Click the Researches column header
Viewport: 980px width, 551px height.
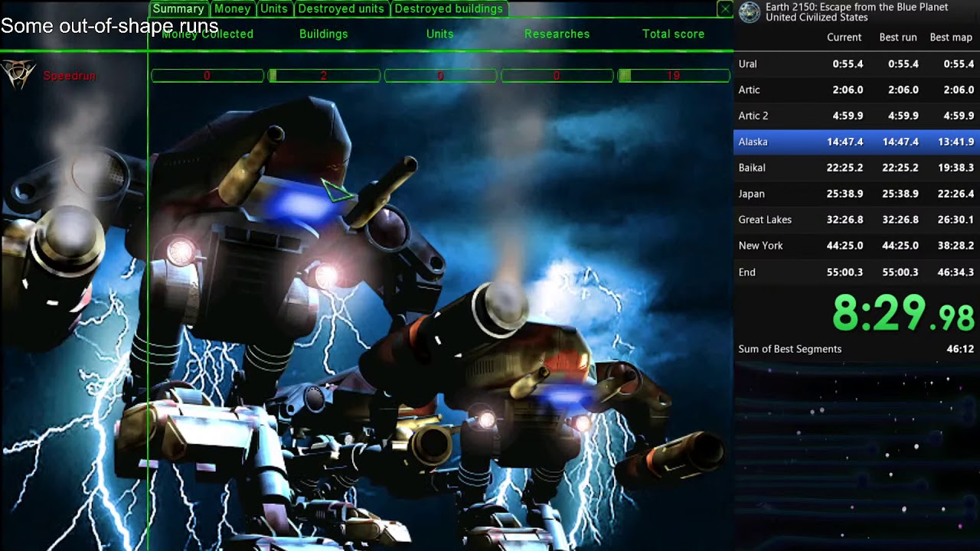tap(557, 34)
